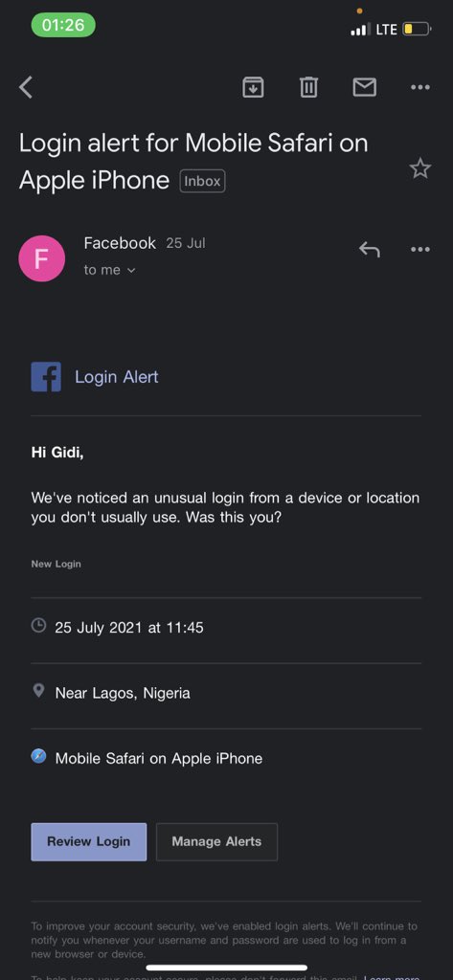453x980 pixels.
Task: Archive this email with the archive icon
Action: pyautogui.click(x=253, y=87)
